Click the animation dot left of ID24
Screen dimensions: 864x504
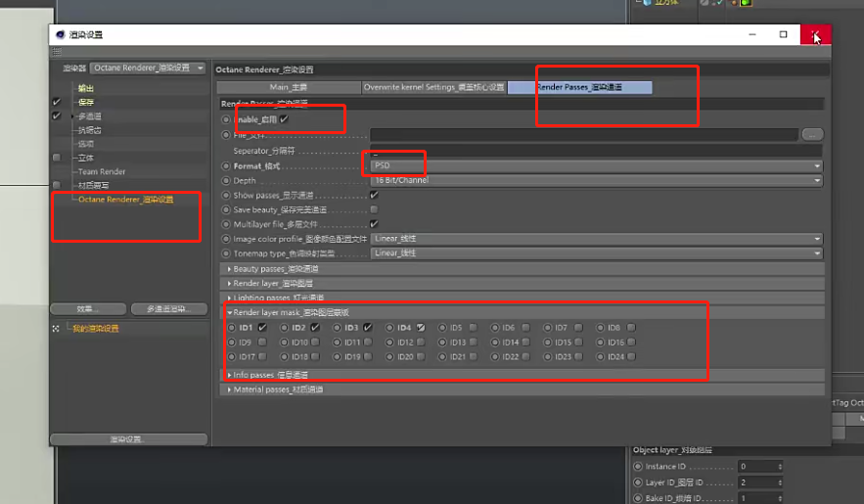point(600,356)
